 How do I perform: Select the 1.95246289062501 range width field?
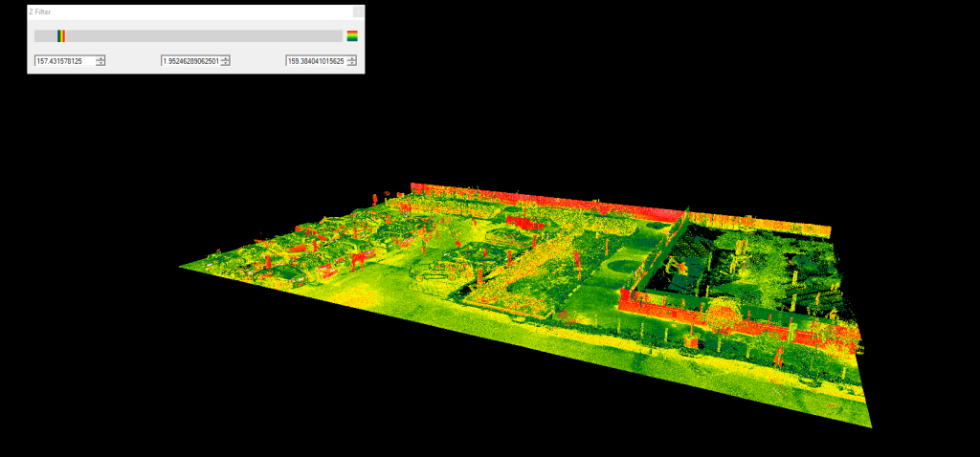pos(189,61)
